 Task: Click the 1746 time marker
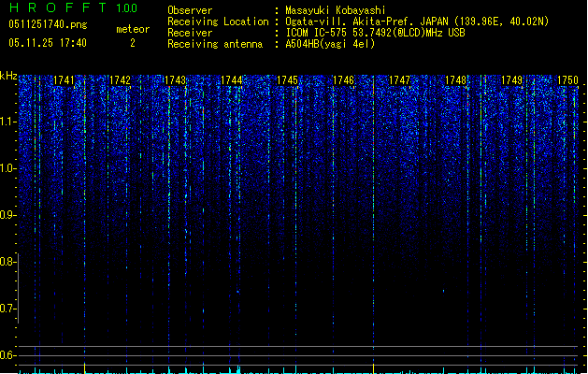pyautogui.click(x=343, y=80)
